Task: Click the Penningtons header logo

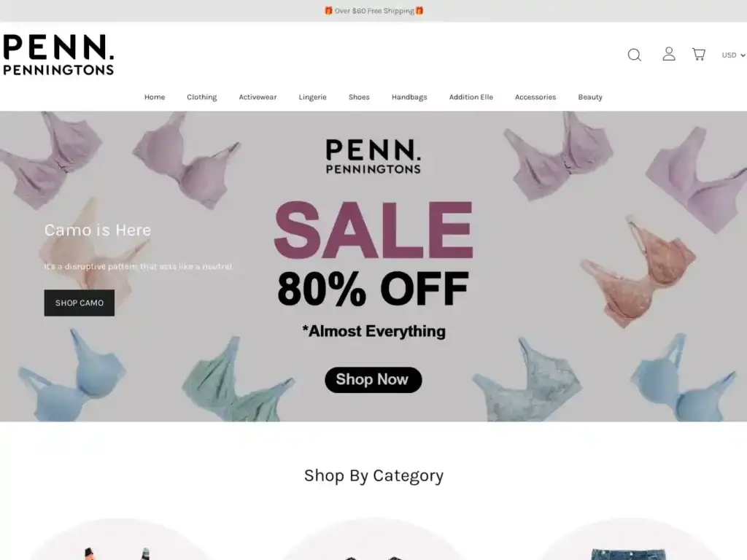Action: click(58, 55)
